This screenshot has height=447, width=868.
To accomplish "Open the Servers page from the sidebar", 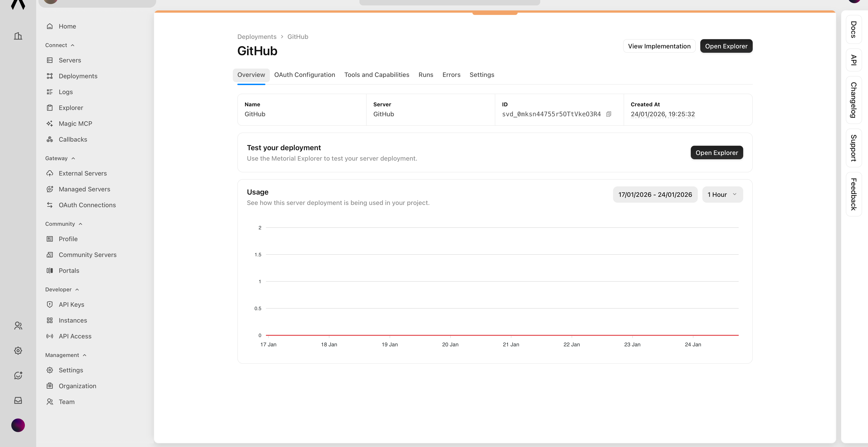I will pos(70,60).
